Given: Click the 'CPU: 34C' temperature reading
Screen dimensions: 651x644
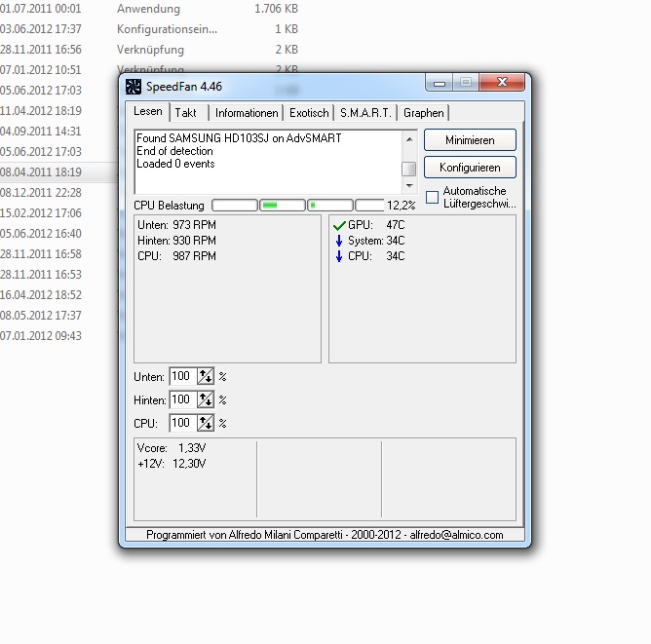Looking at the screenshot, I should pos(376,256).
